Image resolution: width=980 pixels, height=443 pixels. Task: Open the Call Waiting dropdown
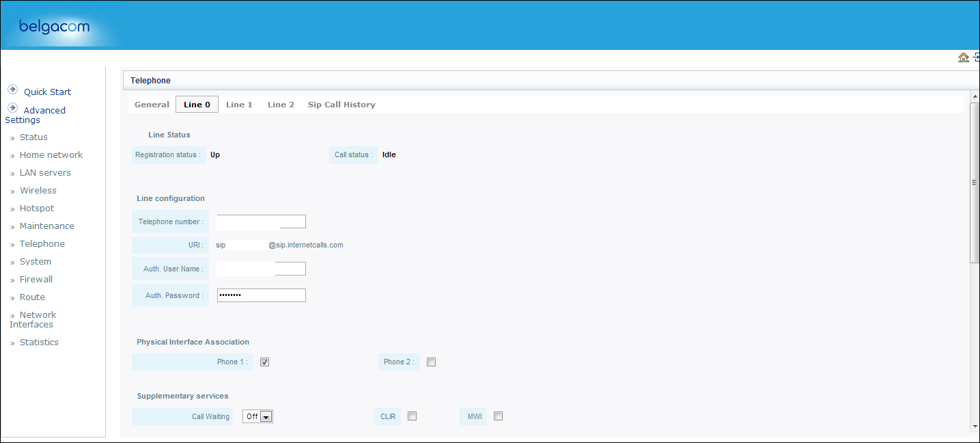click(x=258, y=416)
